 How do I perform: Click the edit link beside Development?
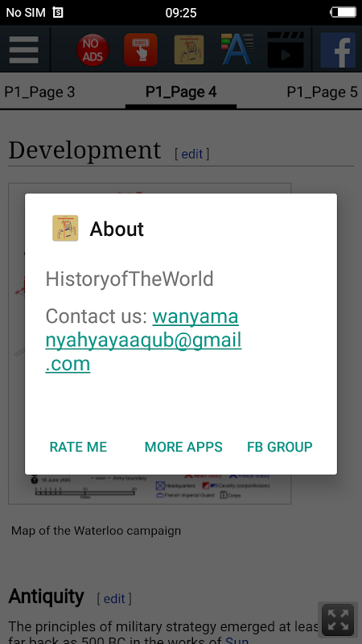[x=192, y=154]
